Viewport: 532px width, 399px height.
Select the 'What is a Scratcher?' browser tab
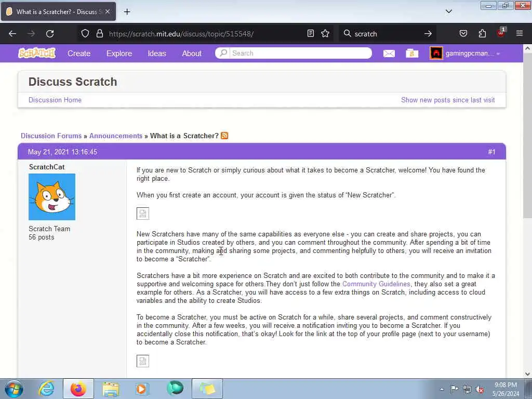(x=58, y=11)
